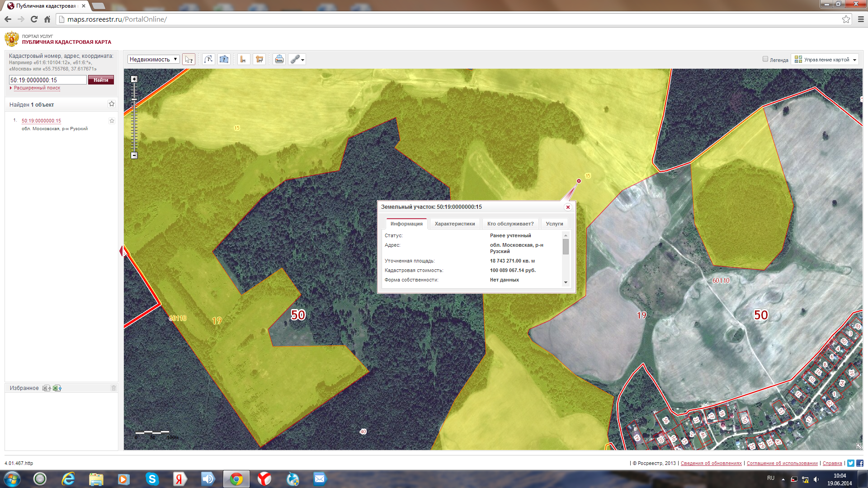This screenshot has height=488, width=868.
Task: Expand Расширенный поиск advanced search
Action: pos(37,88)
